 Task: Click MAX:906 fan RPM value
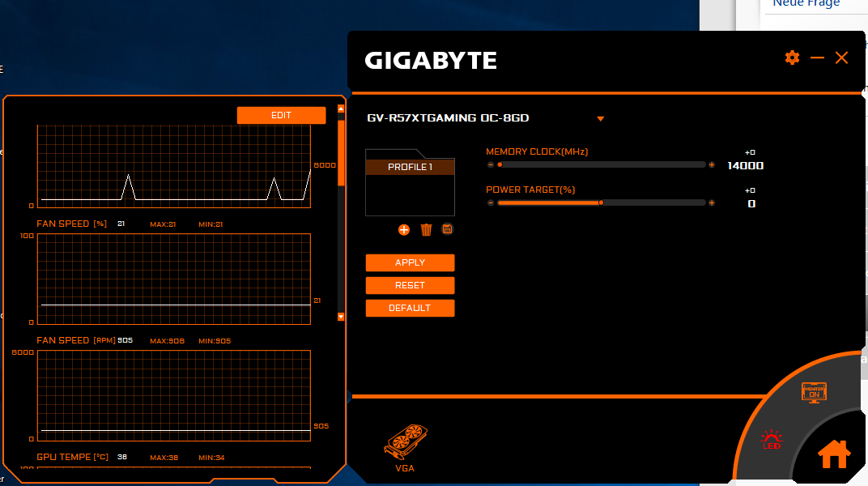[167, 341]
